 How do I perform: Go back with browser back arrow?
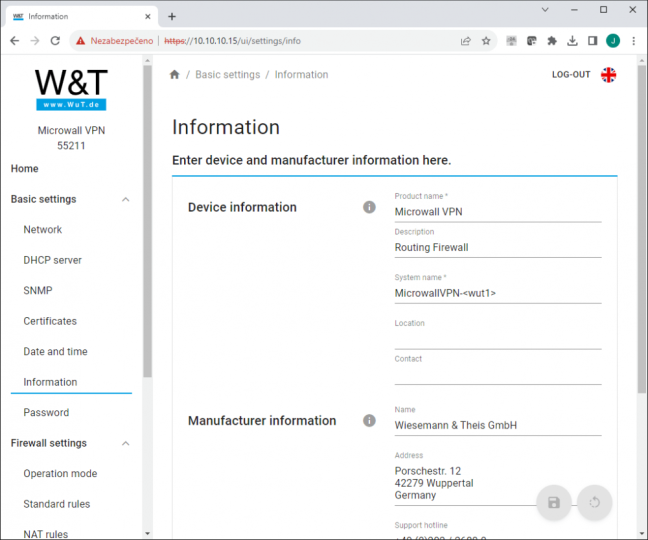click(x=14, y=40)
